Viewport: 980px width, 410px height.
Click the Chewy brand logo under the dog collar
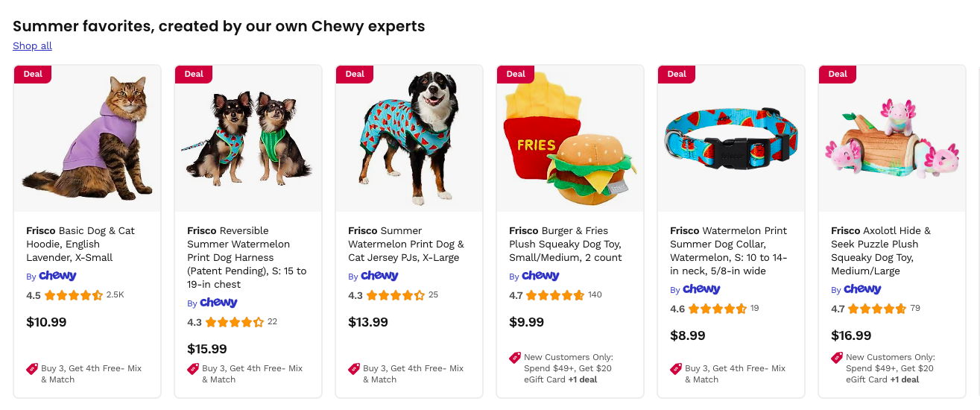pos(701,289)
